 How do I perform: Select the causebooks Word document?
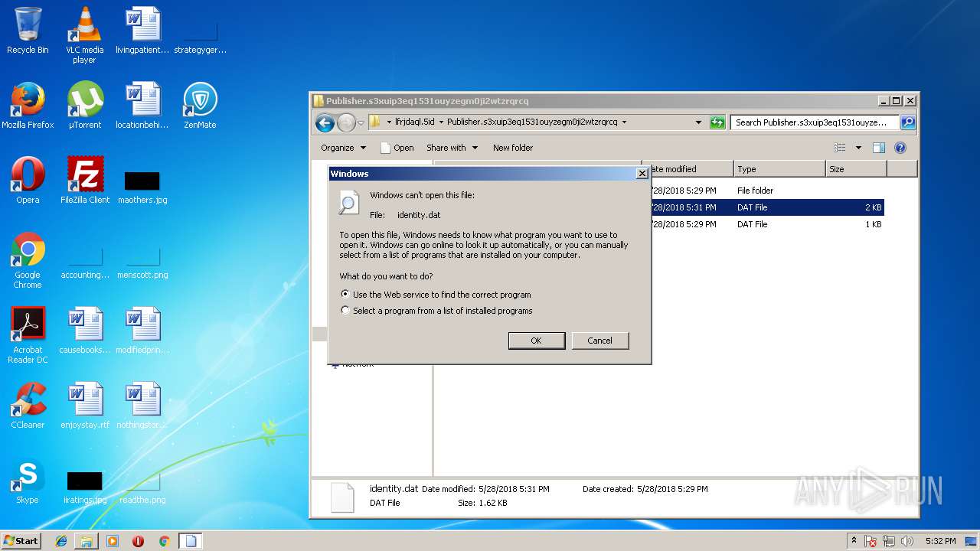pos(85,331)
